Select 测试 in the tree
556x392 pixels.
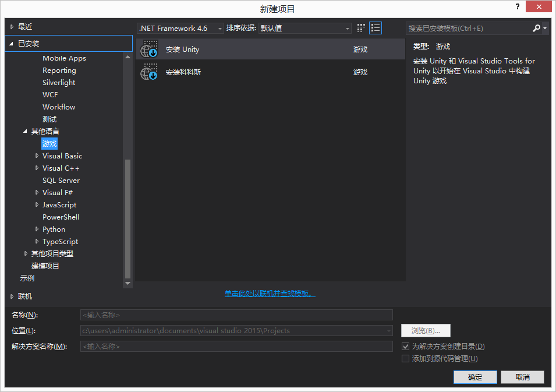pos(49,119)
